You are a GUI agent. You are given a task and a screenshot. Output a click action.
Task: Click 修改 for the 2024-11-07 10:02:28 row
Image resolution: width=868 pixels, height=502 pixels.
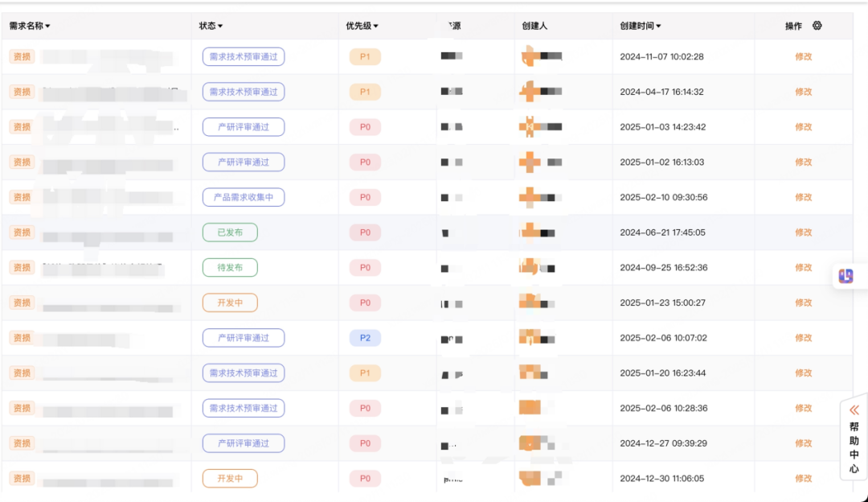tap(803, 56)
